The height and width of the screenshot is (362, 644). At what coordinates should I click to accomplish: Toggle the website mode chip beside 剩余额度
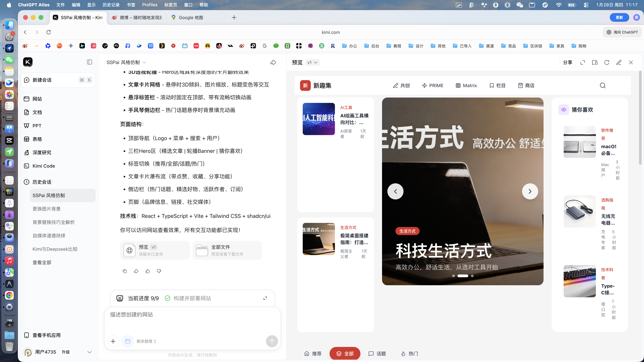point(128,341)
